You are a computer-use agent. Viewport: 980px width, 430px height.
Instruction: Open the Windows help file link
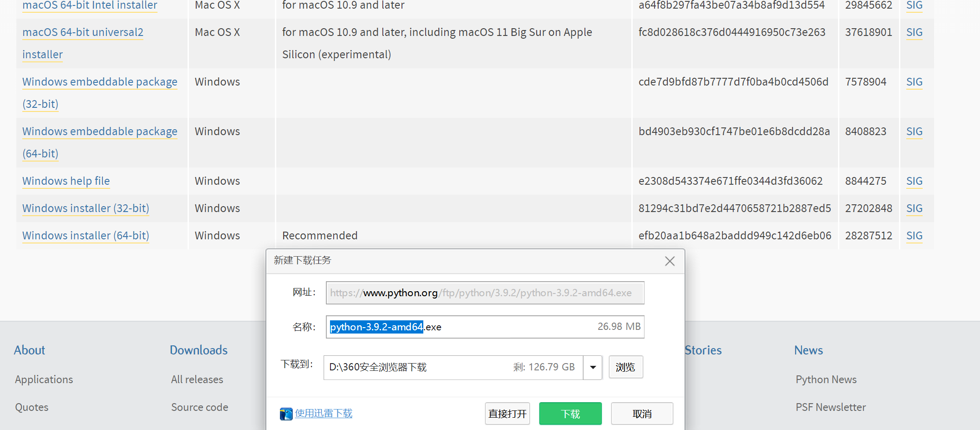pyautogui.click(x=66, y=181)
